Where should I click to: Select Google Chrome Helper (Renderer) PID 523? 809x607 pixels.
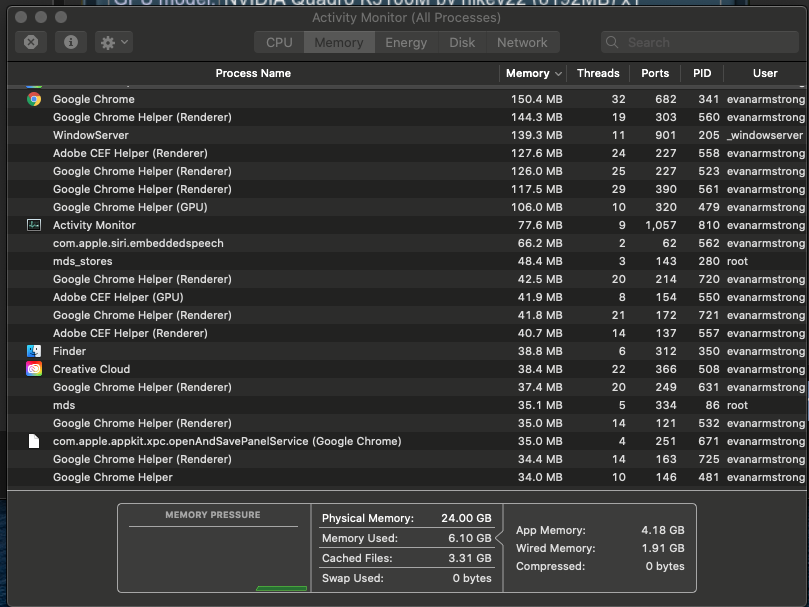click(x=407, y=171)
